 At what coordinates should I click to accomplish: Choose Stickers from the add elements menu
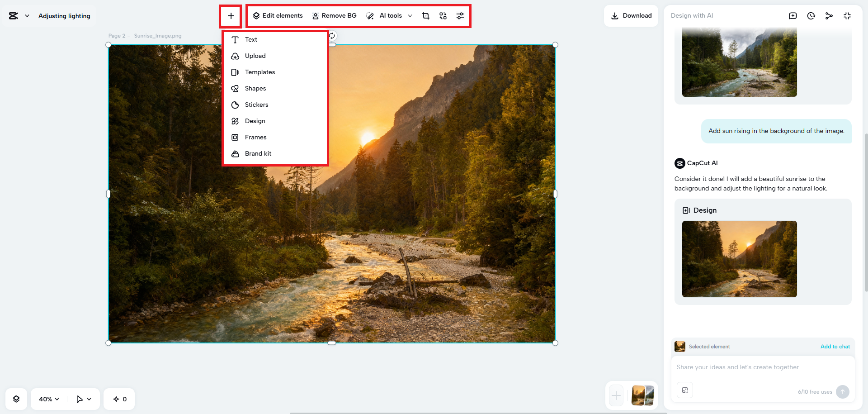256,105
